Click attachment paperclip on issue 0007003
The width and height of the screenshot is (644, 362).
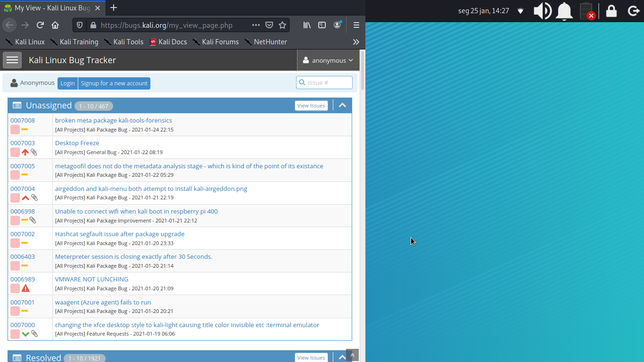[x=34, y=152]
